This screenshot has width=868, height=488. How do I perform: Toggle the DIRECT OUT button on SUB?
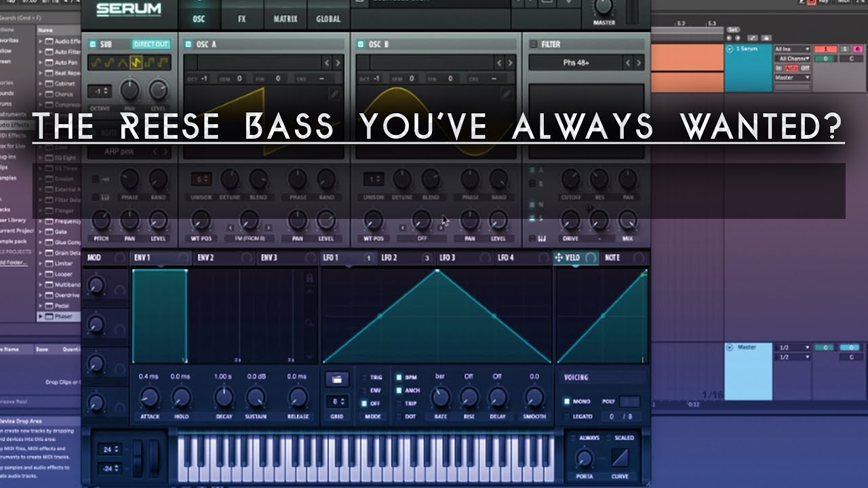click(151, 44)
